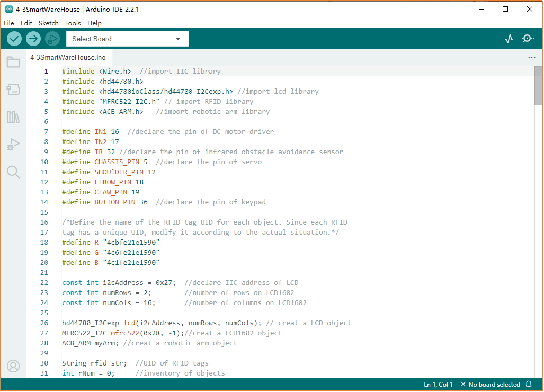
Task: Open the tab options ellipsis menu
Action: click(x=532, y=57)
